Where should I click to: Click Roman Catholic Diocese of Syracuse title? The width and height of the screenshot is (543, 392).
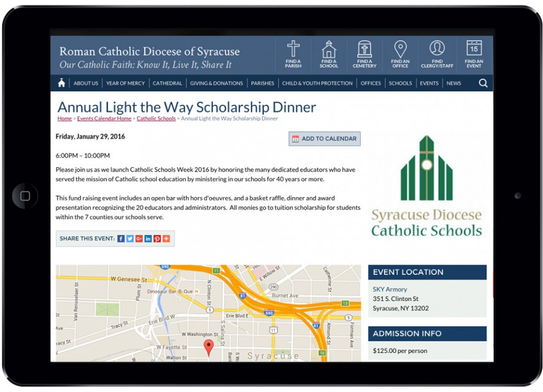point(149,52)
